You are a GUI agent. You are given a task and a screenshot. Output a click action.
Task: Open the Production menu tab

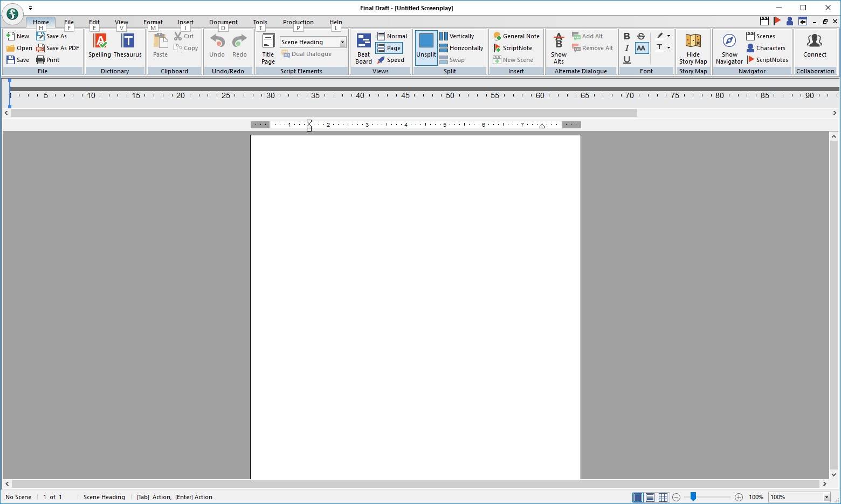point(298,22)
